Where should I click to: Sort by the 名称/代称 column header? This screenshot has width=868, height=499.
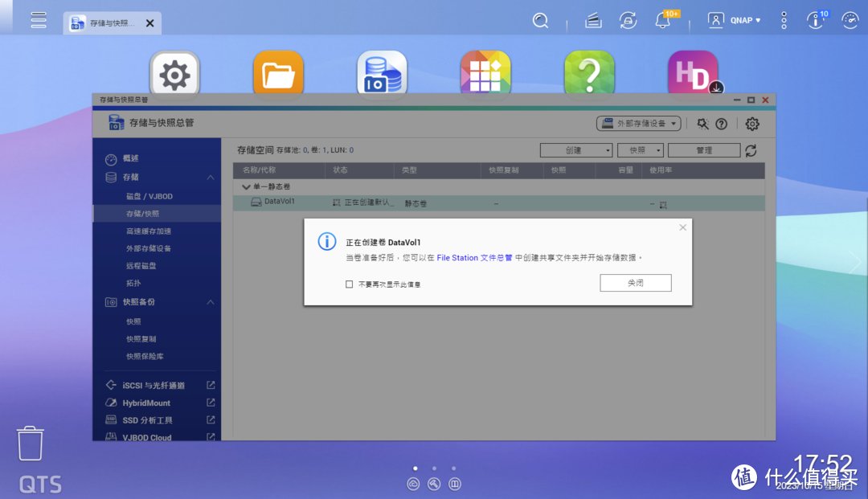click(259, 170)
